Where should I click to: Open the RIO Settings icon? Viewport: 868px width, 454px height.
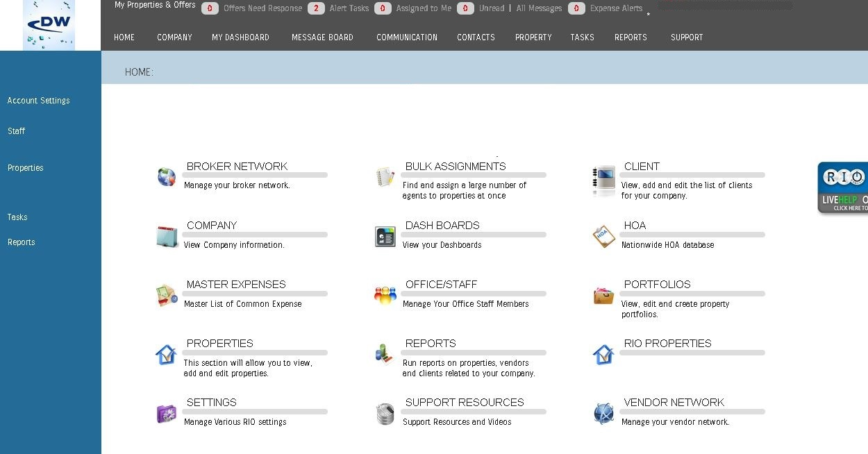[166, 412]
